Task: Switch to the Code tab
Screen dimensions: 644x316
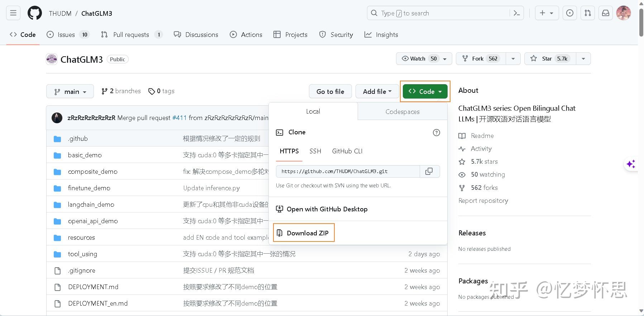Action: (23, 35)
